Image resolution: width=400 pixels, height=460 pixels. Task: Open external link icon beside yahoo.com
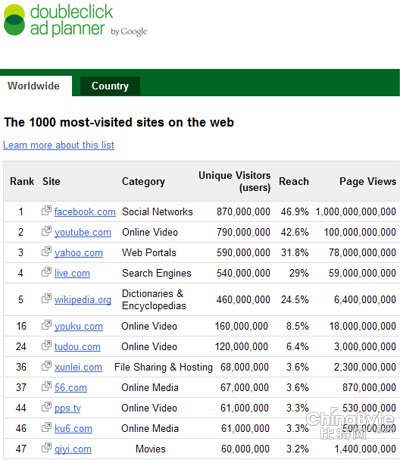46,251
